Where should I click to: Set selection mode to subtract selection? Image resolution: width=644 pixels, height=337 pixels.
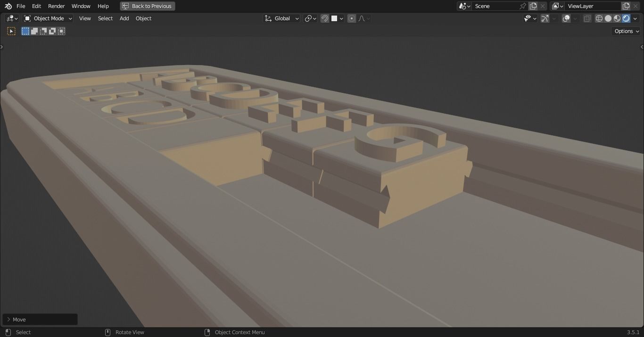pyautogui.click(x=43, y=31)
